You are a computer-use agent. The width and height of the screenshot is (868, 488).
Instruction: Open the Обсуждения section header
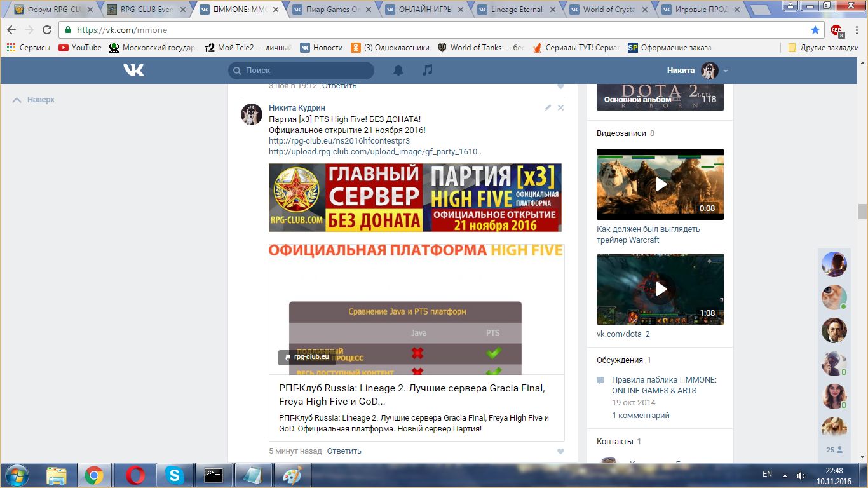coord(620,360)
